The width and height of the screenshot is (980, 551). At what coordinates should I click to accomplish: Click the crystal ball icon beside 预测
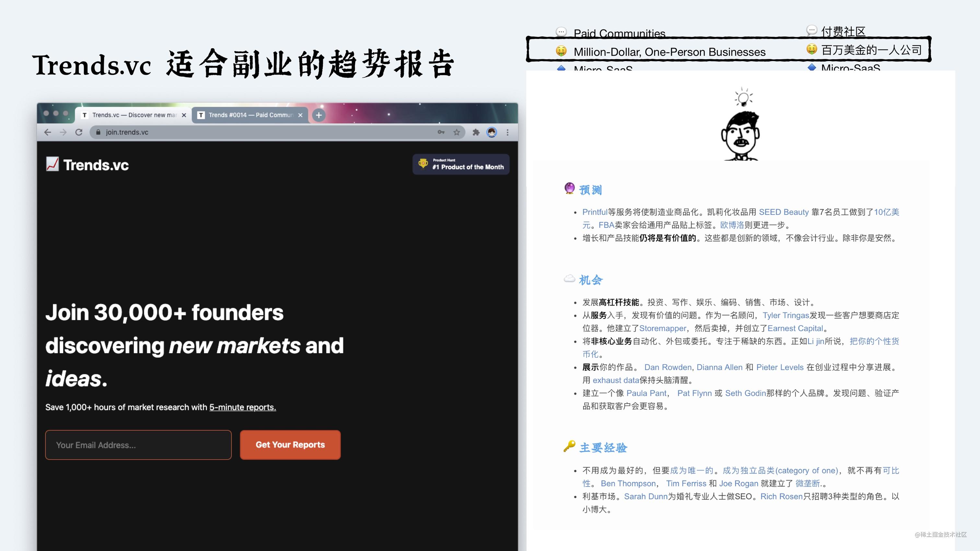pyautogui.click(x=569, y=189)
